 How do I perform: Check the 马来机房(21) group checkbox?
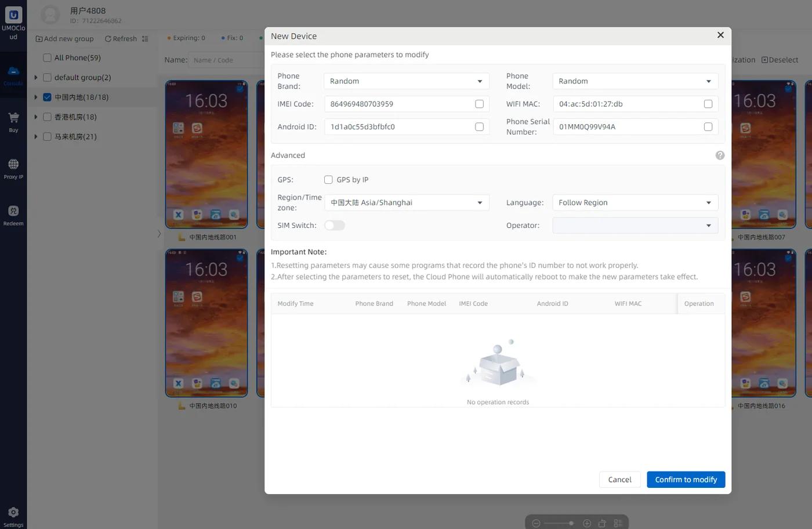pyautogui.click(x=48, y=136)
